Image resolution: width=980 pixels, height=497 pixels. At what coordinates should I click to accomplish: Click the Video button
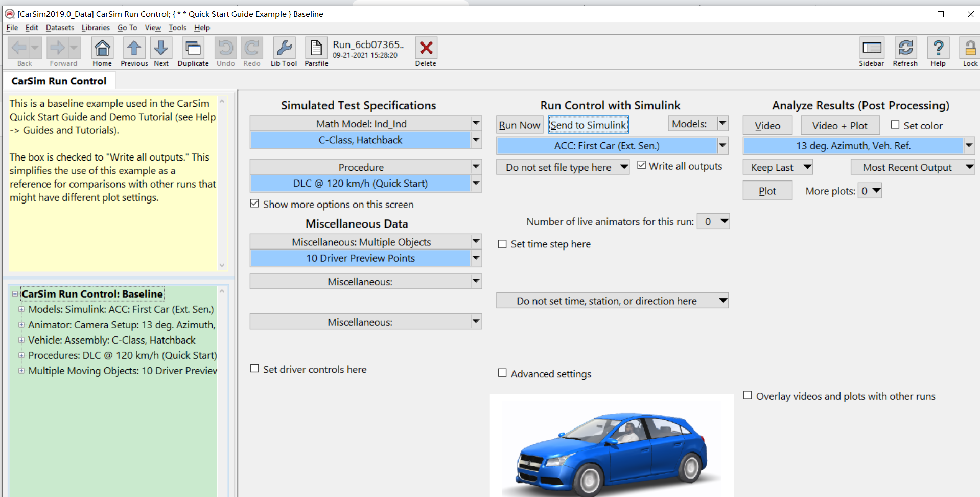[x=767, y=125]
